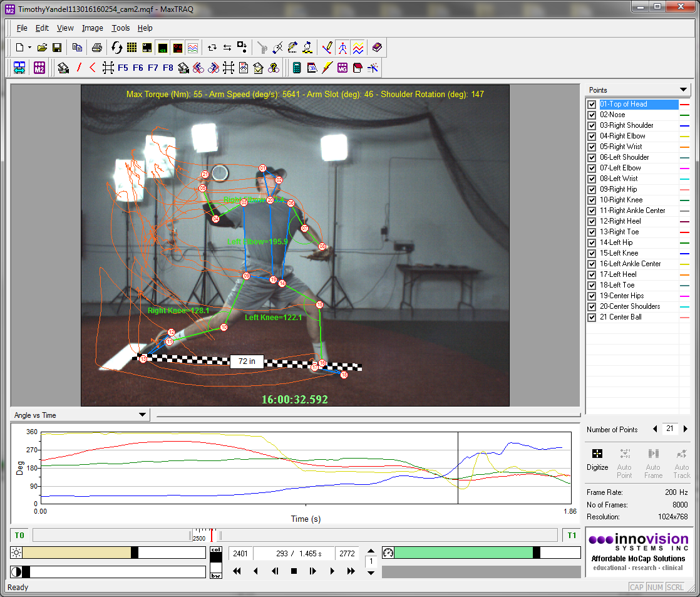Disable the 21 Center Ball checkbox
This screenshot has height=597, width=700.
coord(592,317)
